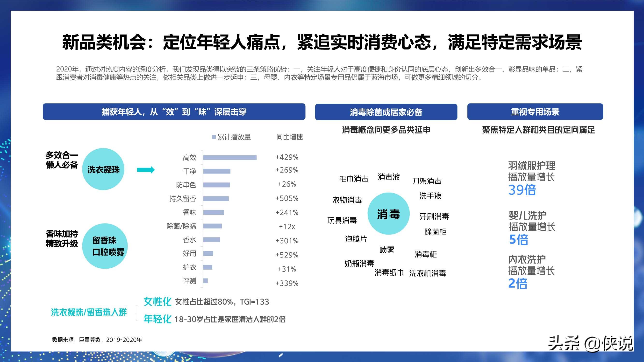Click the 毛巾消毒 keyword
This screenshot has height=362, width=644.
click(x=354, y=179)
